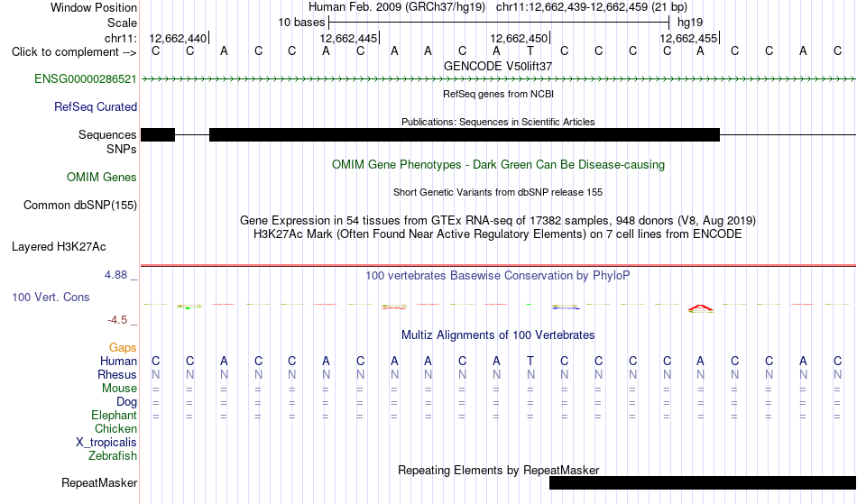Image resolution: width=857 pixels, height=504 pixels.
Task: Select the Rhesus alignment row label
Action: pyautogui.click(x=117, y=374)
